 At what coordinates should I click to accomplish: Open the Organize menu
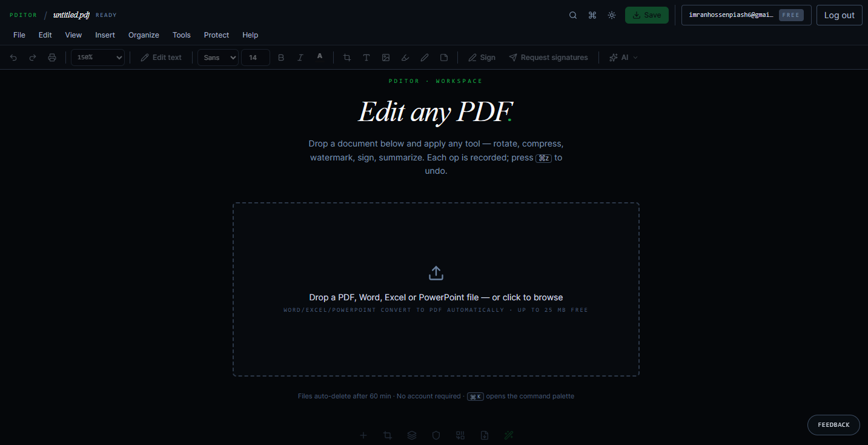tap(144, 35)
